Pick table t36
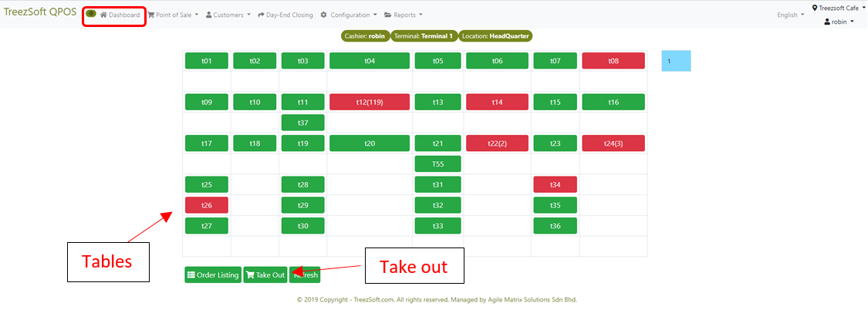 click(x=556, y=226)
